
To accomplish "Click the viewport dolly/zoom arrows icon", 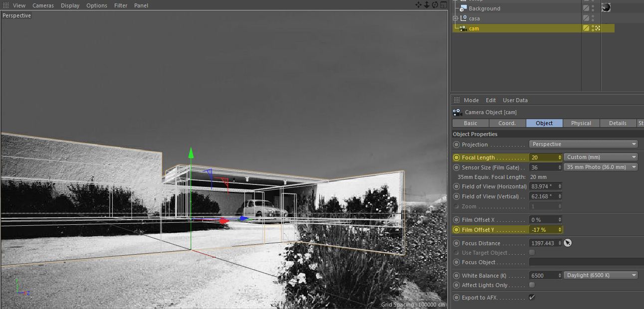I will (427, 5).
